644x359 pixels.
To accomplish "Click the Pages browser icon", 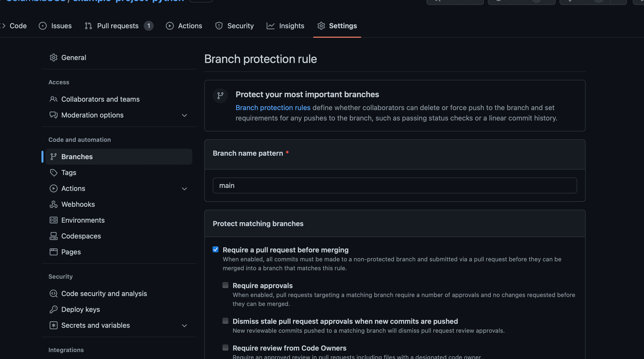I will 53,252.
